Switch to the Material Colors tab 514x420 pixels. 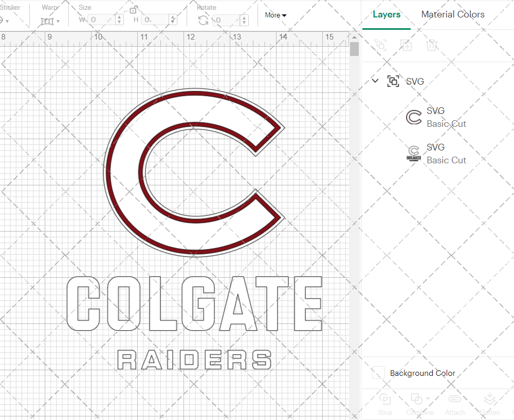pos(453,14)
